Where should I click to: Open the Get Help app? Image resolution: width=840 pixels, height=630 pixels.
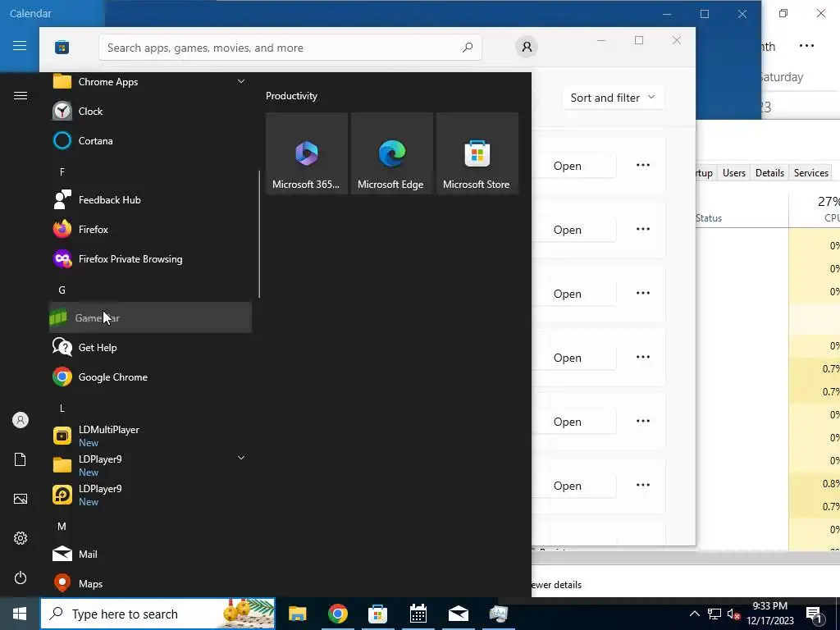point(151,347)
